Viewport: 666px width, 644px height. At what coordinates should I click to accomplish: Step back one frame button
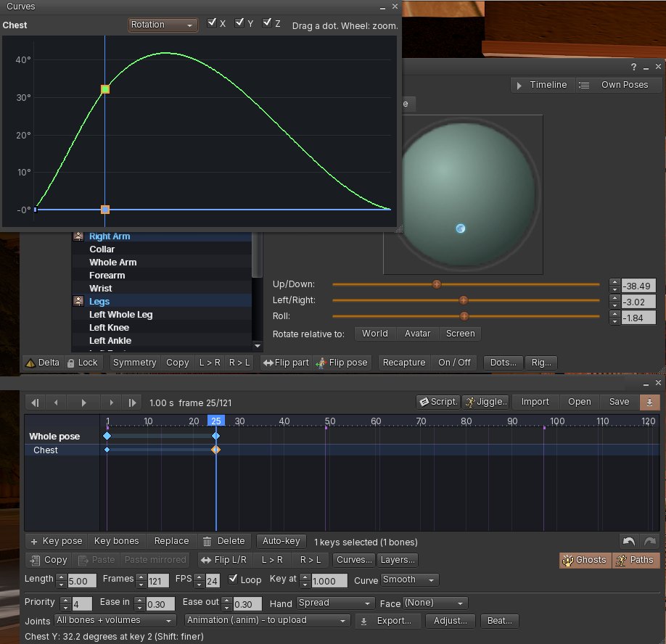point(56,402)
